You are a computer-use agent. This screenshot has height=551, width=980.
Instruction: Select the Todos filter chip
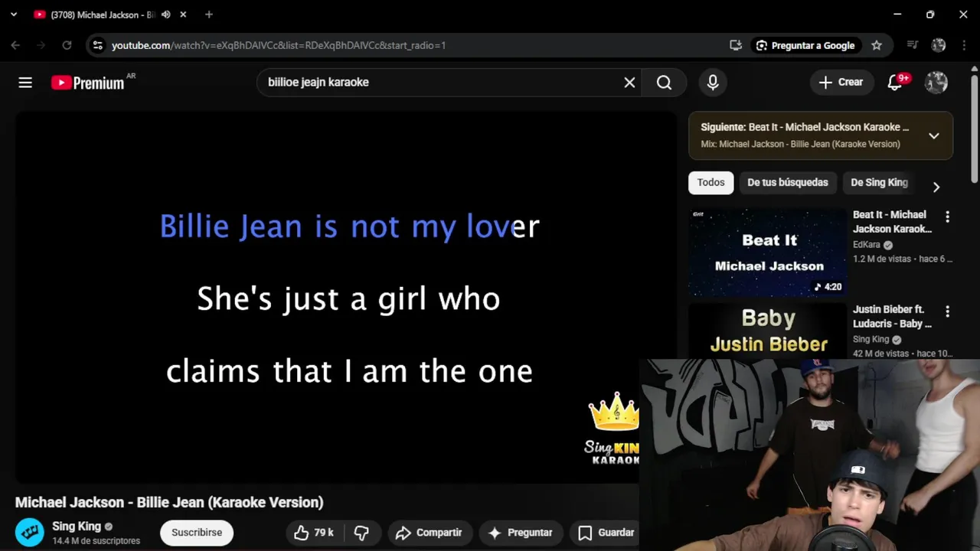tap(710, 183)
